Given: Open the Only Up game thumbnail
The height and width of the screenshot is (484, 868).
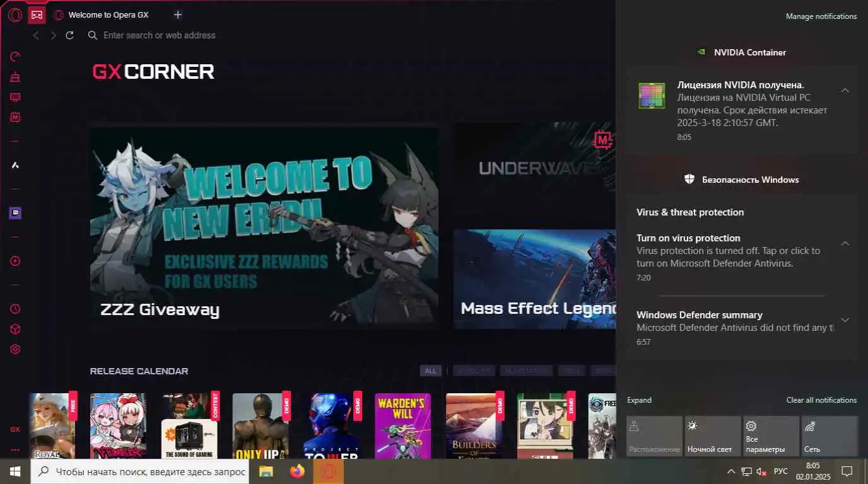Looking at the screenshot, I should (x=261, y=425).
